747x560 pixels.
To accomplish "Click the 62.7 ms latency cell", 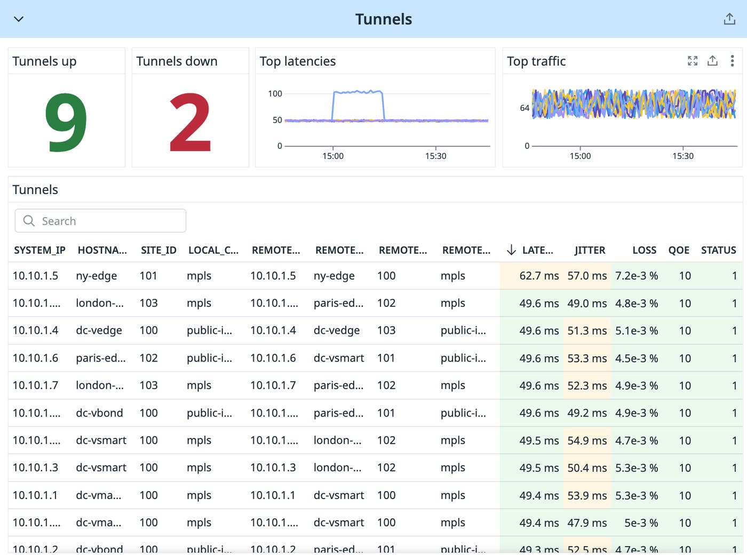I will click(539, 276).
